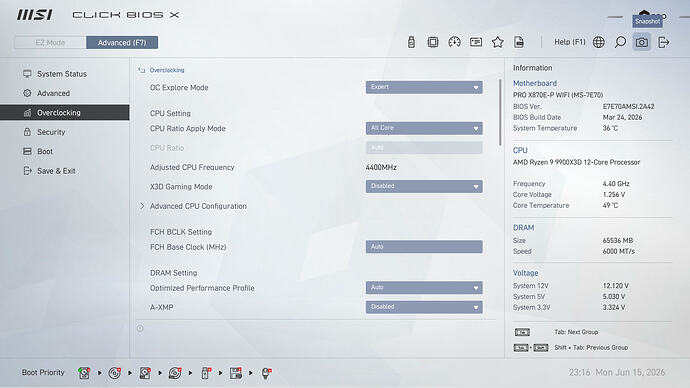The height and width of the screenshot is (388, 690).
Task: Click the Overclocking breadcrumb link
Action: click(x=167, y=70)
